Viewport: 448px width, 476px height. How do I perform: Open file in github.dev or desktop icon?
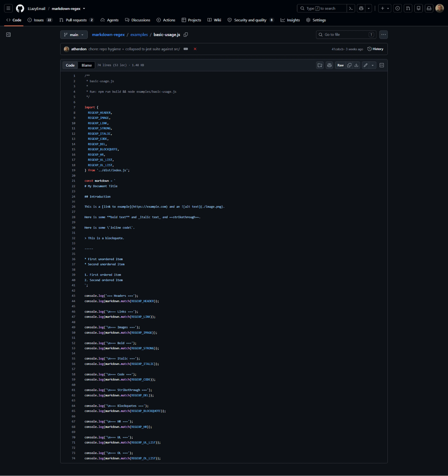(320, 65)
